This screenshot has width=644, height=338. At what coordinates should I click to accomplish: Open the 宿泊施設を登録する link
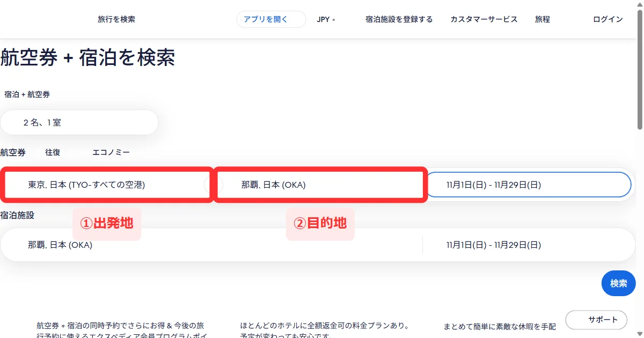coord(399,19)
